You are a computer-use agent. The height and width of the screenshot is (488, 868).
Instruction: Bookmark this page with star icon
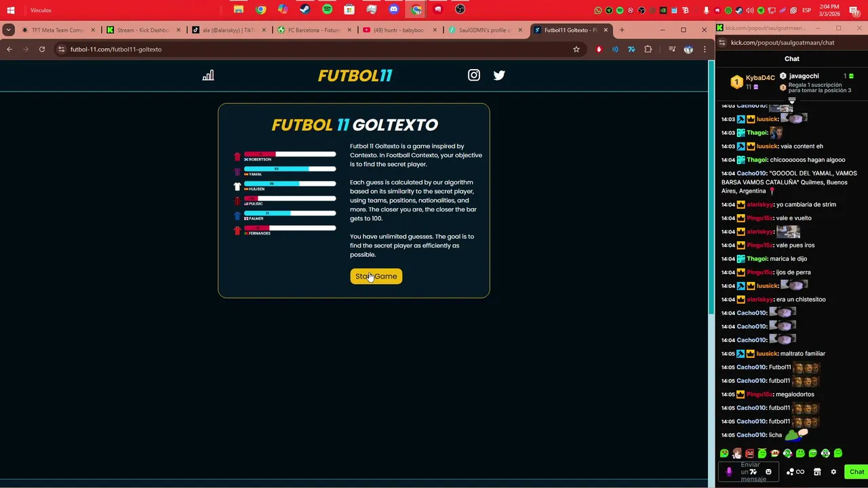(576, 49)
